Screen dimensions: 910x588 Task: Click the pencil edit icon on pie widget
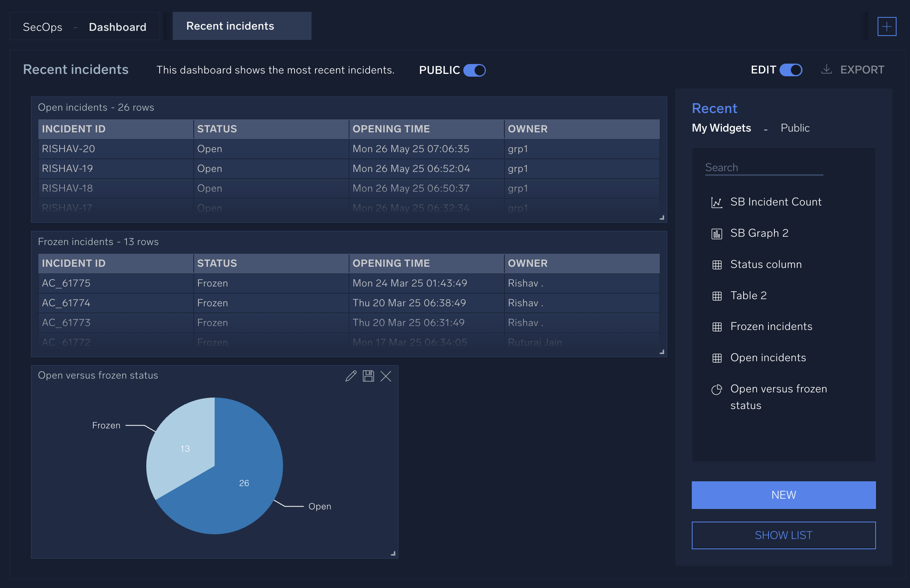click(x=351, y=376)
